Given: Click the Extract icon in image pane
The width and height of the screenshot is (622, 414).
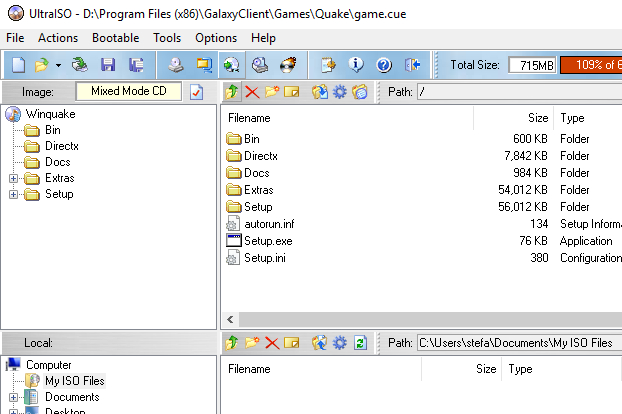Looking at the screenshot, I should pos(320,92).
